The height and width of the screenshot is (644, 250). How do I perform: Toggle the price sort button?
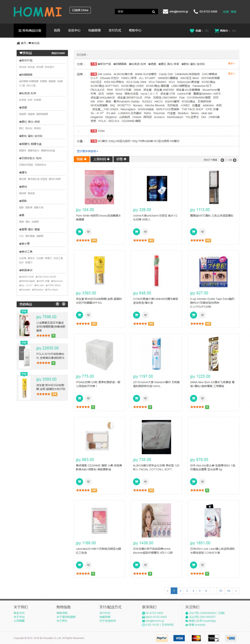(121, 159)
